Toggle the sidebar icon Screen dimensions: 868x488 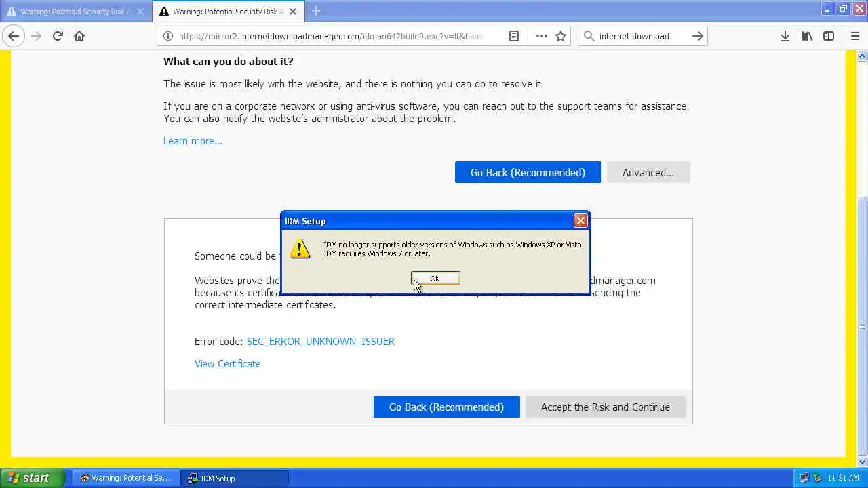click(829, 36)
